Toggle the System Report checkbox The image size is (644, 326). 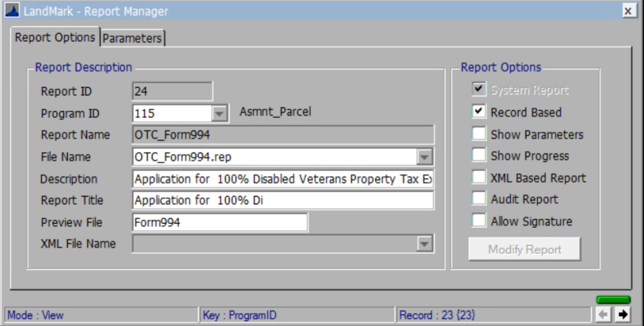point(479,89)
